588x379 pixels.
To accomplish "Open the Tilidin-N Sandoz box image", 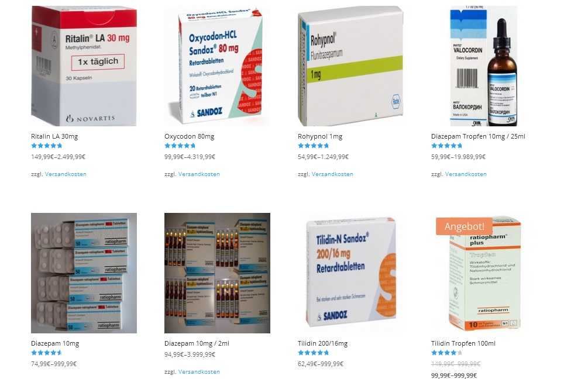I will coord(350,273).
